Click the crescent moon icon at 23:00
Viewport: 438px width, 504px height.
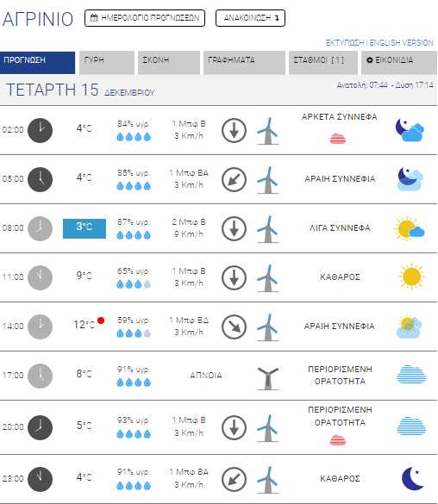[x=413, y=479]
